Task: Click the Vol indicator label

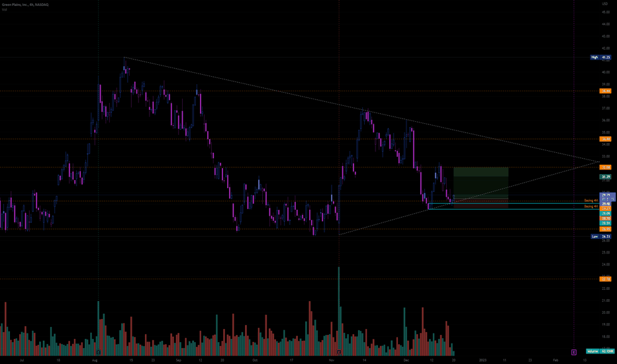Action: pos(5,9)
